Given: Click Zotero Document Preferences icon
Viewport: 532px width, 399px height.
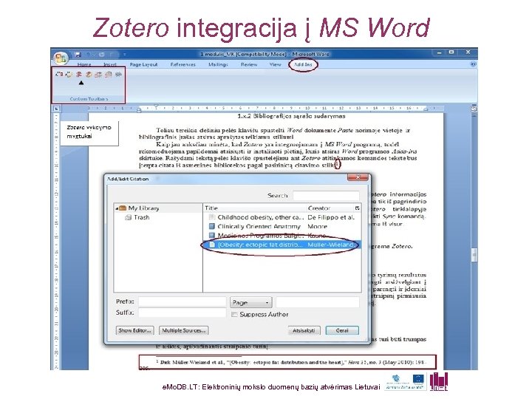Looking at the screenshot, I should click(108, 74).
